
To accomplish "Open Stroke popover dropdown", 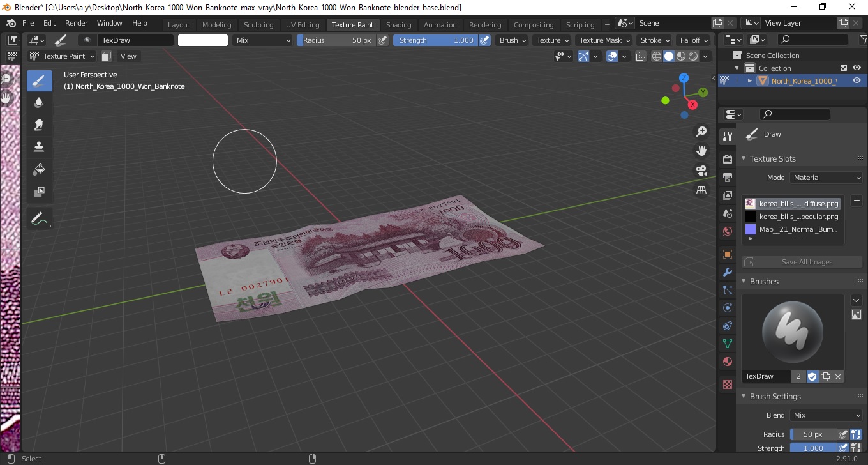I will click(655, 40).
